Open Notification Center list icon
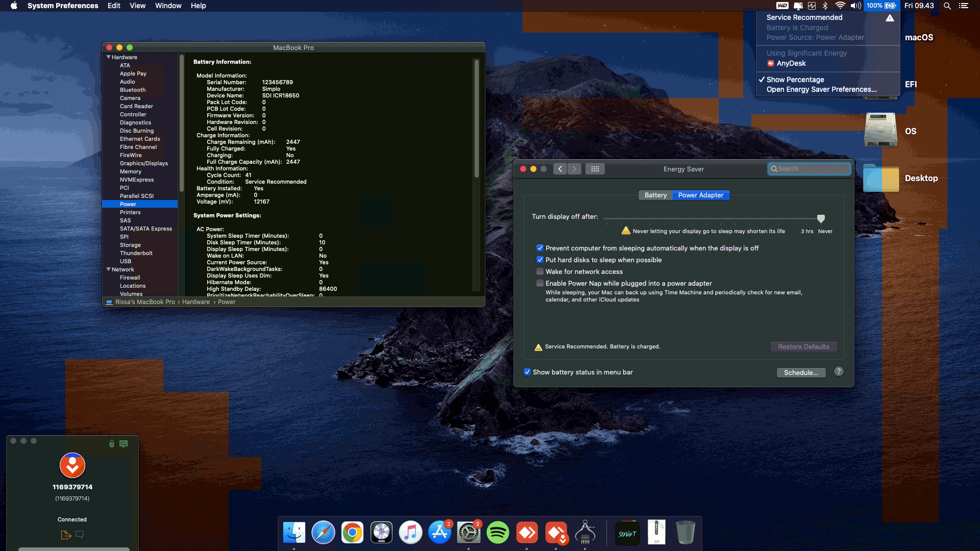The image size is (980, 551). 963,6
